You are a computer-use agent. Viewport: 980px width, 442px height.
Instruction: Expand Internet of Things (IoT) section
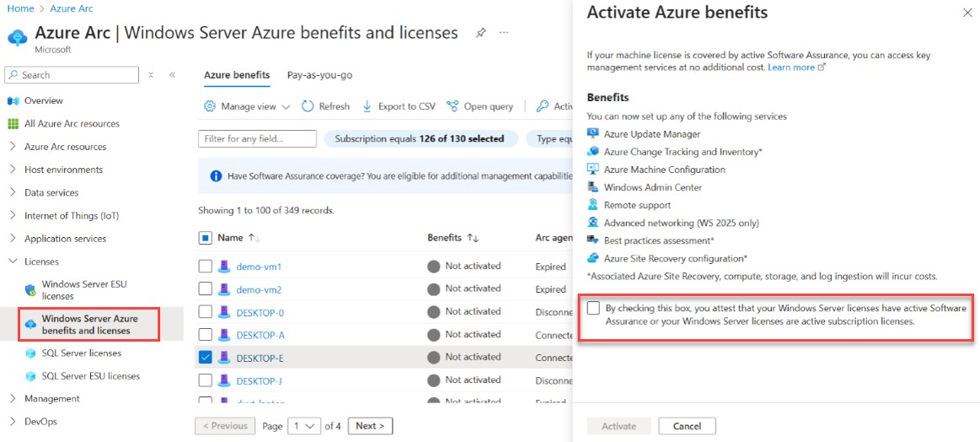[x=13, y=216]
